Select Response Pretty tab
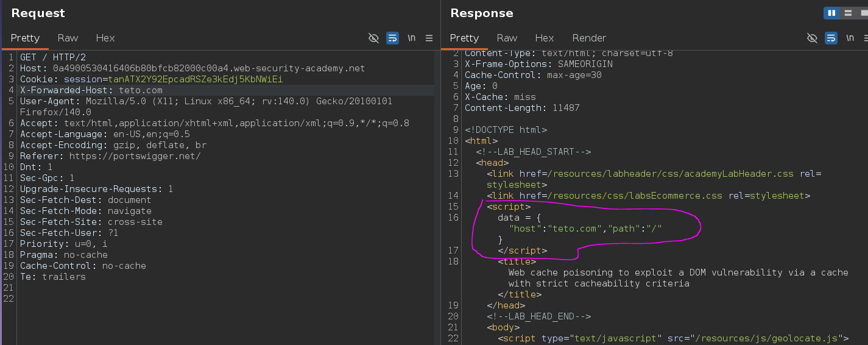Viewport: 868px width, 345px height. click(464, 38)
